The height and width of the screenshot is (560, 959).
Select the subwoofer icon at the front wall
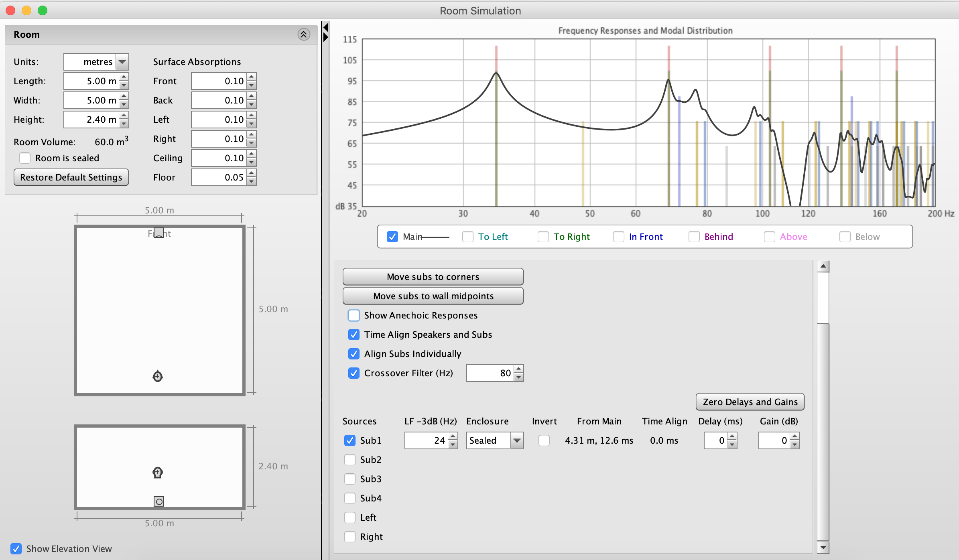point(159,233)
